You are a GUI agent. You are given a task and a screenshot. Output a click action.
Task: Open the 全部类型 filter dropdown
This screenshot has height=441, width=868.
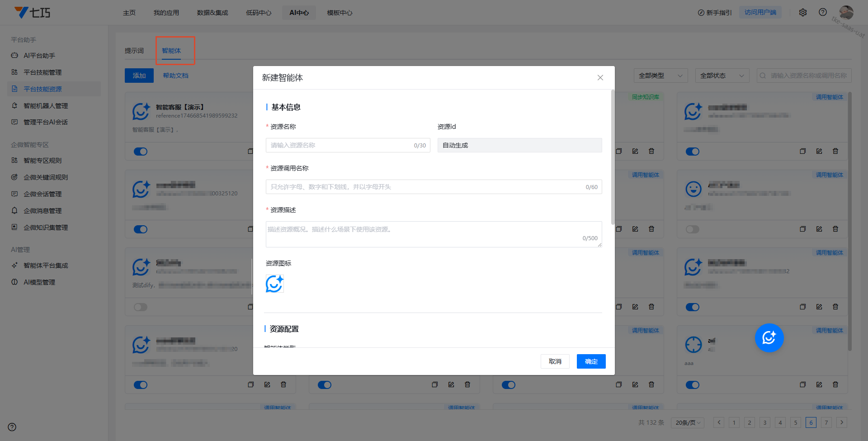point(660,76)
